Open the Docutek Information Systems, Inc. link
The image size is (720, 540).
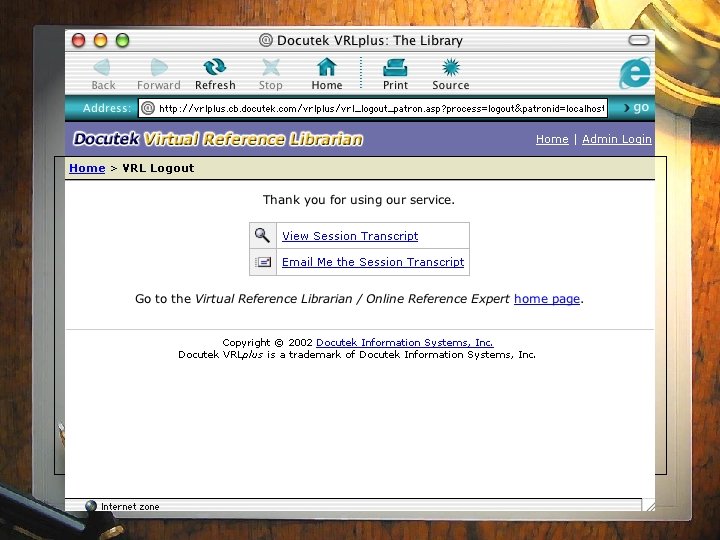click(x=405, y=343)
